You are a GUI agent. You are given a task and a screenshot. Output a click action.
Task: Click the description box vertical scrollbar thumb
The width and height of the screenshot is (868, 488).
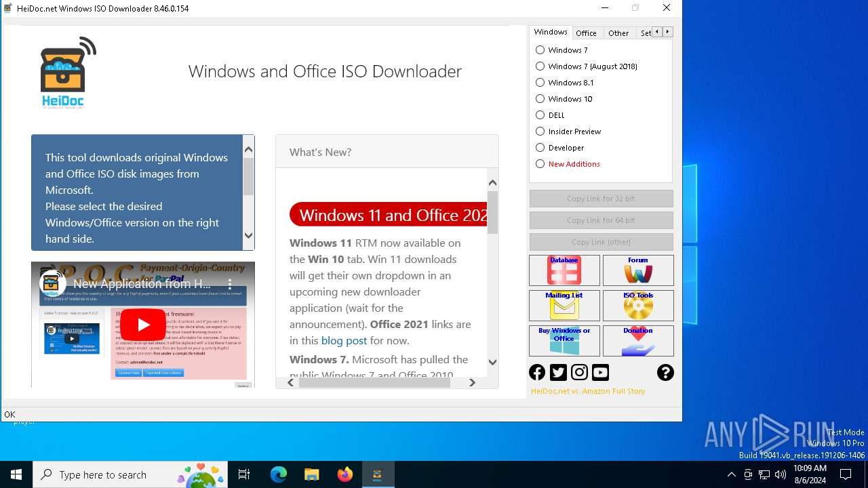click(248, 176)
